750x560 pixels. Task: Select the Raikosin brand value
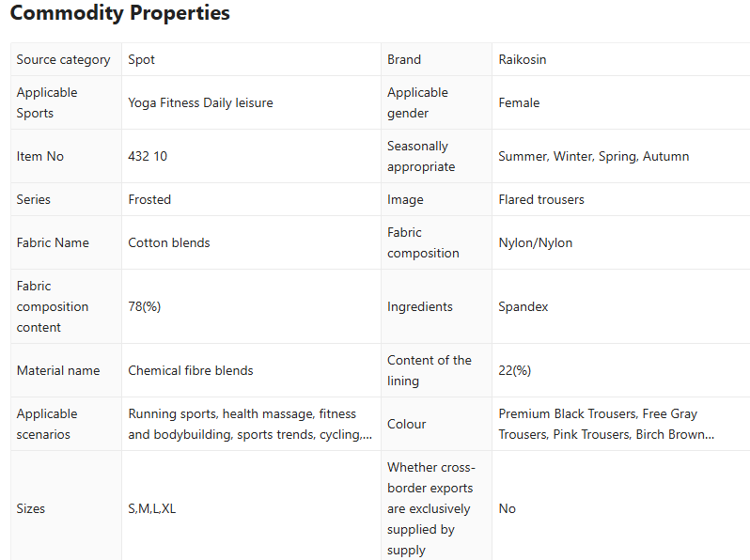522,59
